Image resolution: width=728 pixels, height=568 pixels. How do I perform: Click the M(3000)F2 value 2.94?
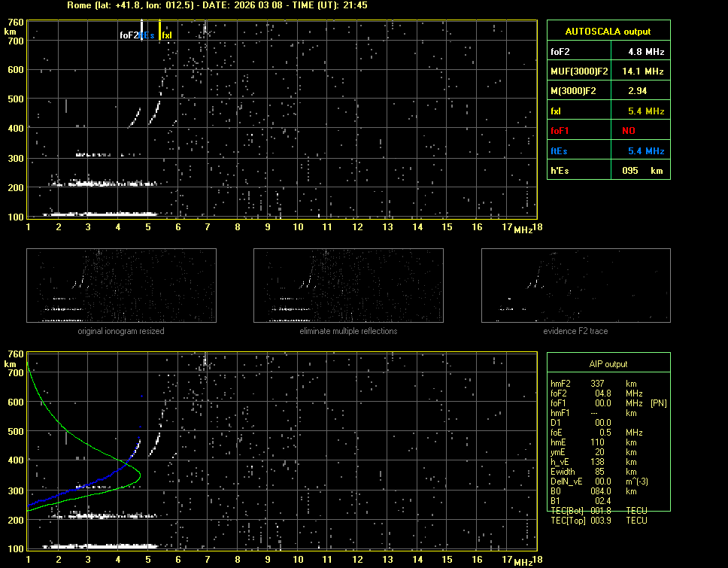tap(639, 91)
